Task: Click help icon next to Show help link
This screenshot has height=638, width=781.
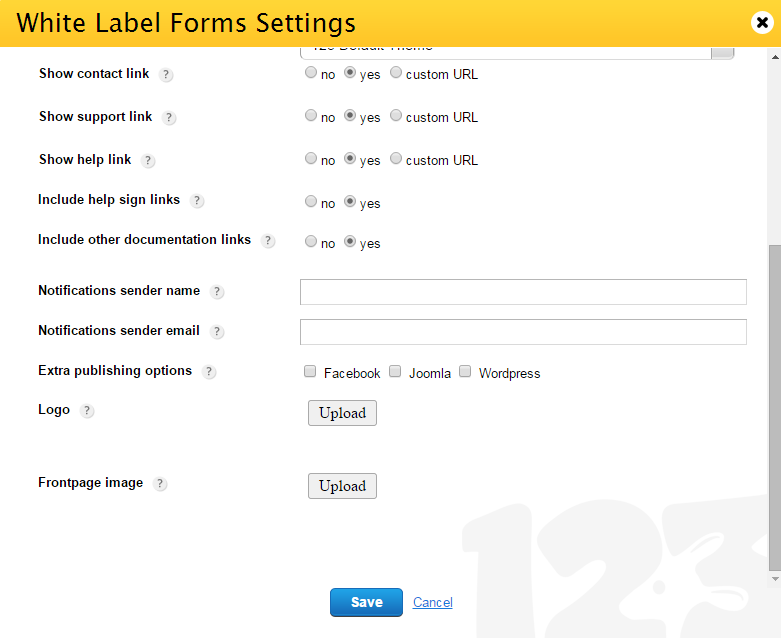Action: [148, 161]
